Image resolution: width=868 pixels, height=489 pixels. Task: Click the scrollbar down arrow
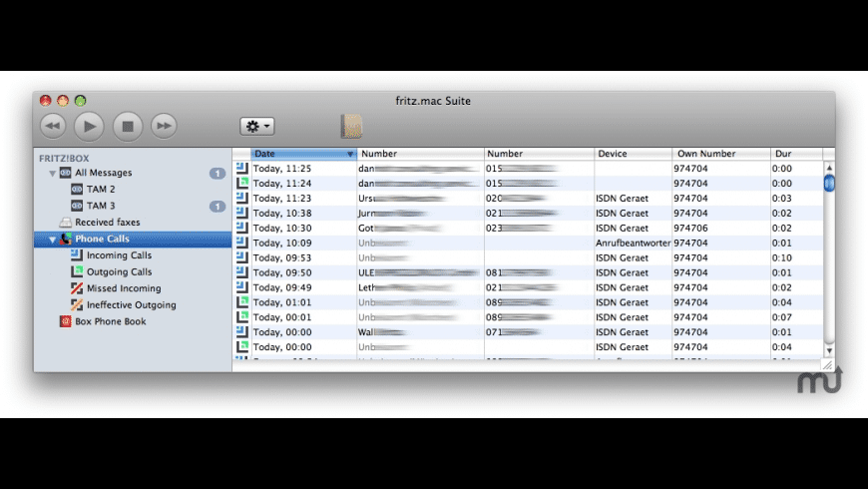[x=829, y=351]
